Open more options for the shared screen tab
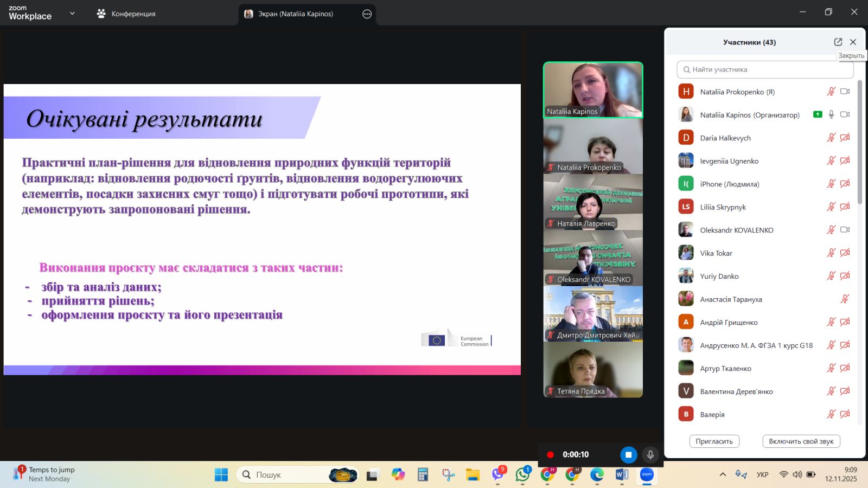The width and height of the screenshot is (868, 488). pos(367,14)
